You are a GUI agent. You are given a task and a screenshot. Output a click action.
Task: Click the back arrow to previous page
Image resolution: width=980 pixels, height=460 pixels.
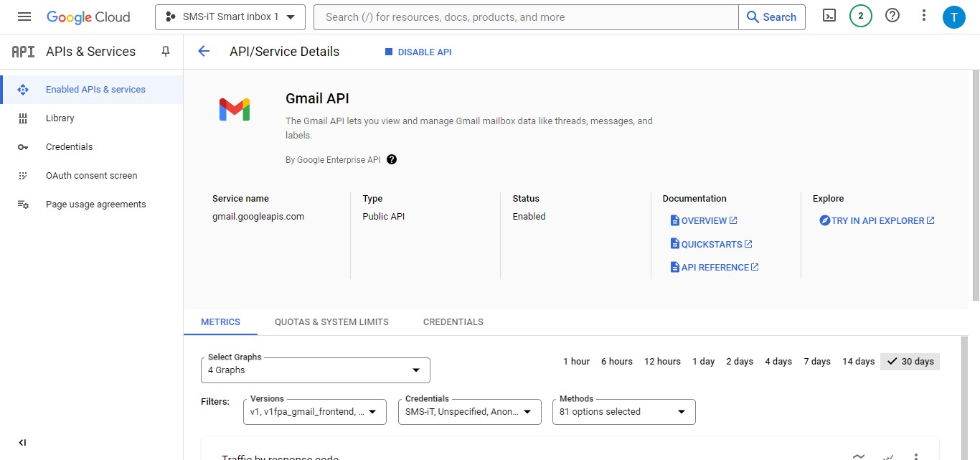click(204, 51)
